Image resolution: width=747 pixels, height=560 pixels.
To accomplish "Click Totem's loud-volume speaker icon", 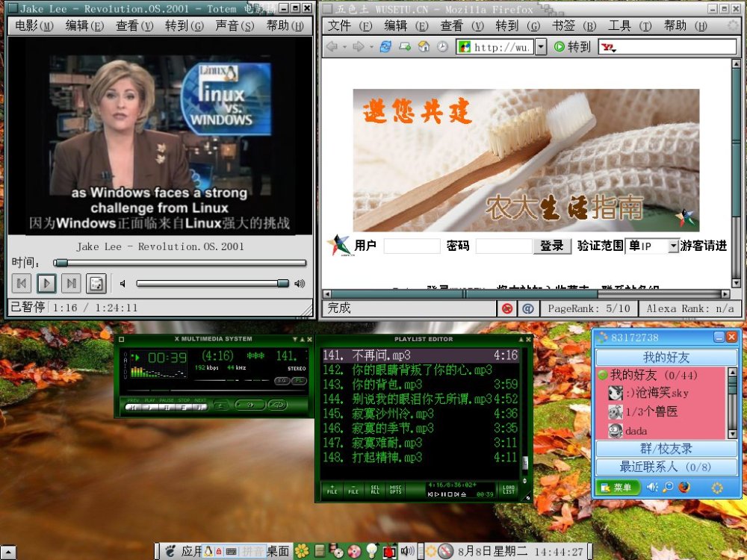I will pos(300,284).
